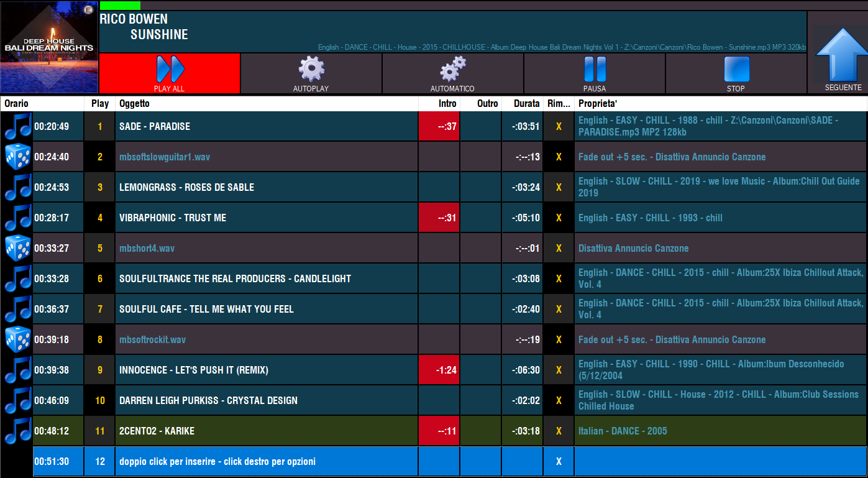The width and height of the screenshot is (868, 478).
Task: Click RICO BOWEN SUNSHINE now-playing title
Action: 144,27
